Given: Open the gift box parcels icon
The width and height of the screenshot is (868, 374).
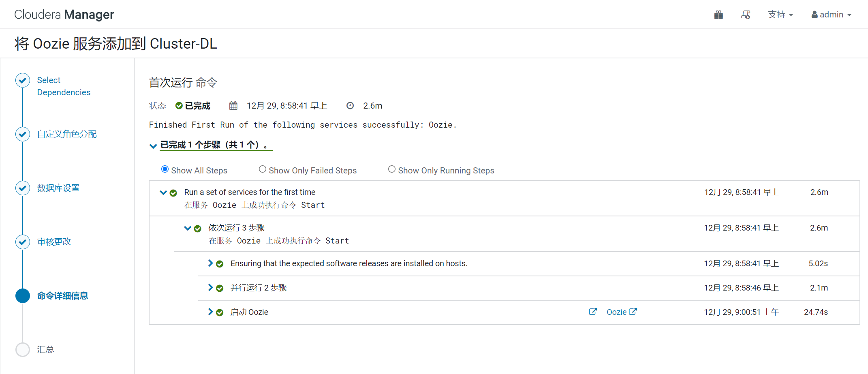Looking at the screenshot, I should pos(718,15).
